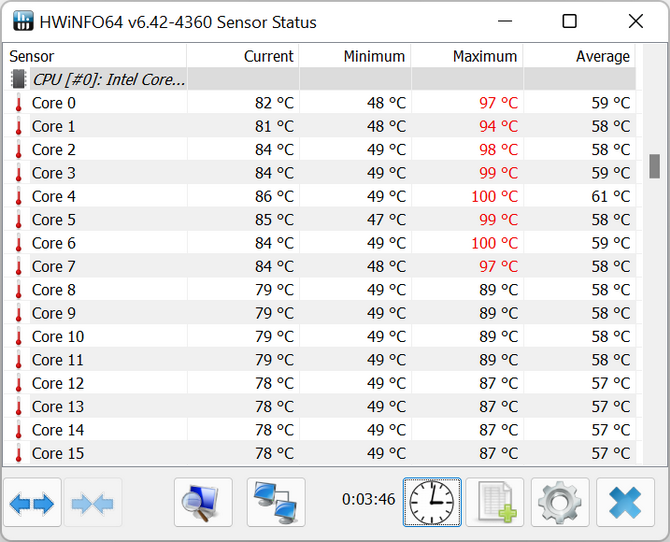Screen dimensions: 670x542
Task: Click the elapsed time 0:03:46 readout
Action: coord(368,499)
